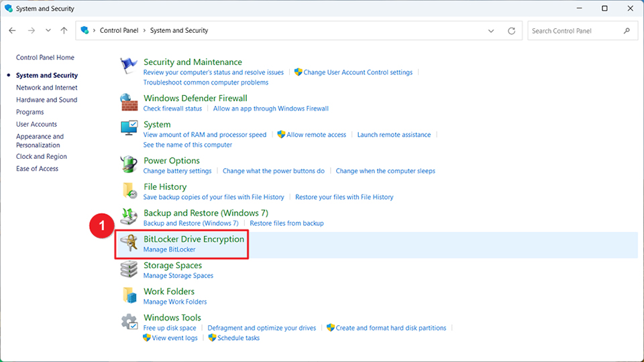Click the Security and Maintenance flag icon
The image size is (644, 362).
(129, 66)
